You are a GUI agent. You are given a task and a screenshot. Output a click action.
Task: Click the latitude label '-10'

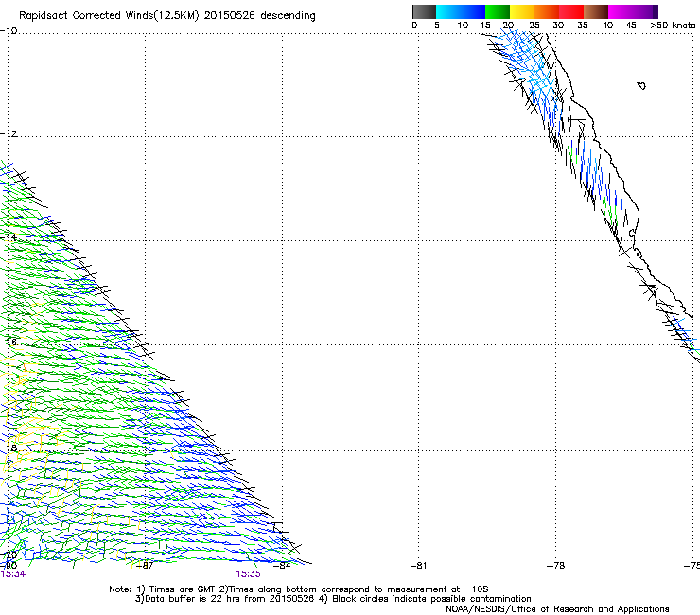click(9, 30)
